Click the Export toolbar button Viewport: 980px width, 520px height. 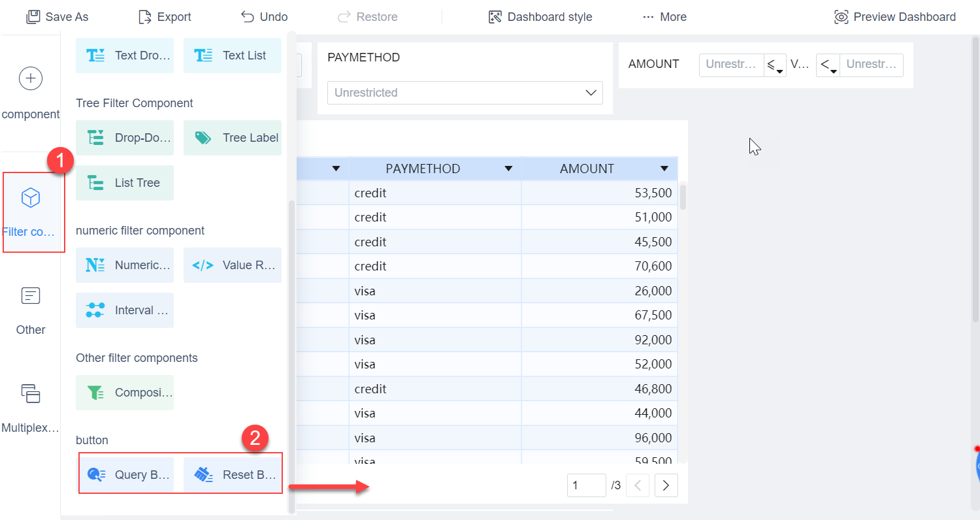click(x=165, y=17)
